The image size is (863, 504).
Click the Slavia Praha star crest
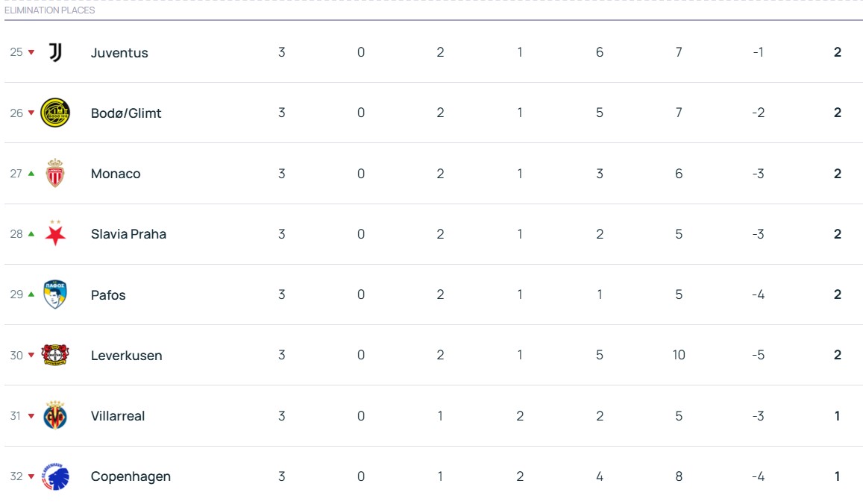pos(55,233)
